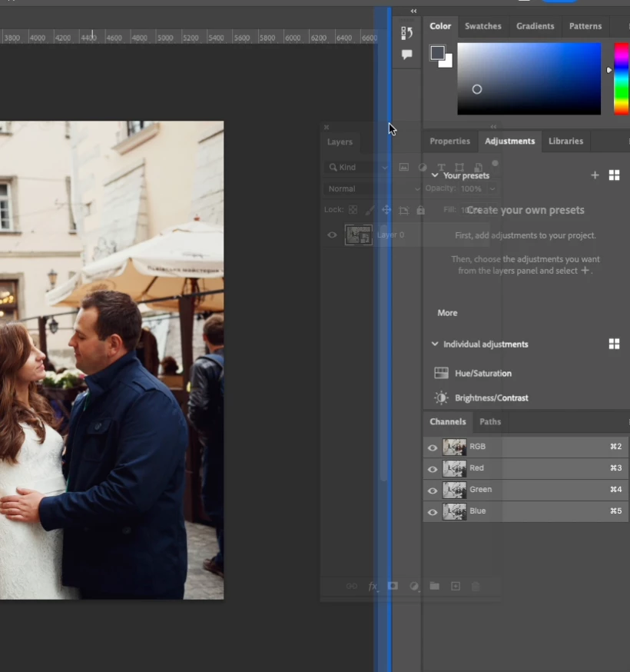Open the Paths tab

490,421
